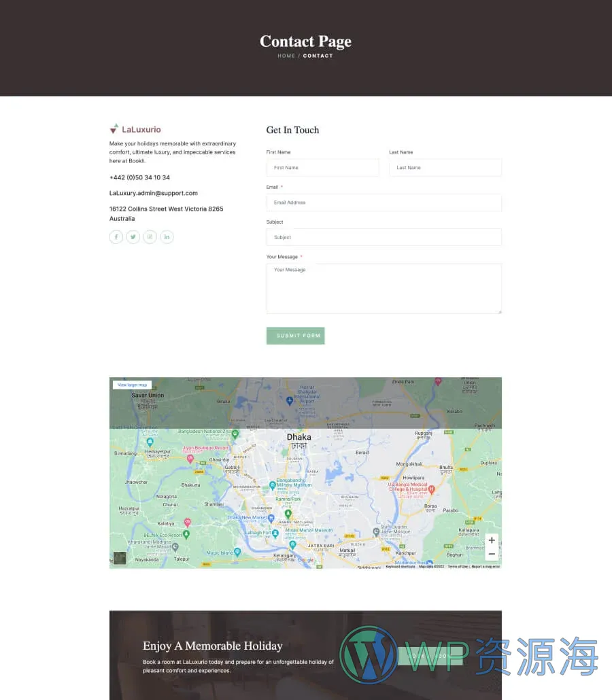Click the Contact Page title
Viewport: 612px width, 700px height.
point(305,41)
